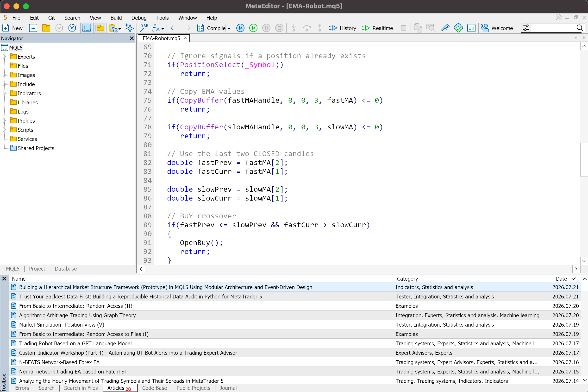Open the Compile dropdown arrow
Image resolution: width=588 pixels, height=392 pixels.
tap(229, 28)
